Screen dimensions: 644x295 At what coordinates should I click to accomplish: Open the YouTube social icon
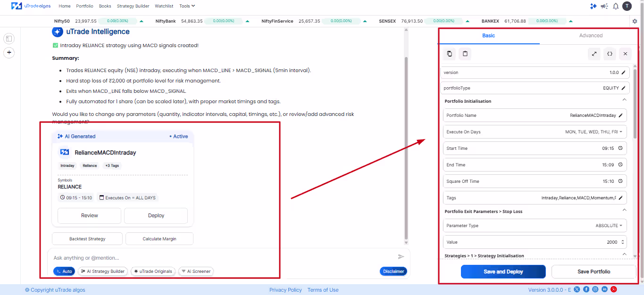(614, 289)
